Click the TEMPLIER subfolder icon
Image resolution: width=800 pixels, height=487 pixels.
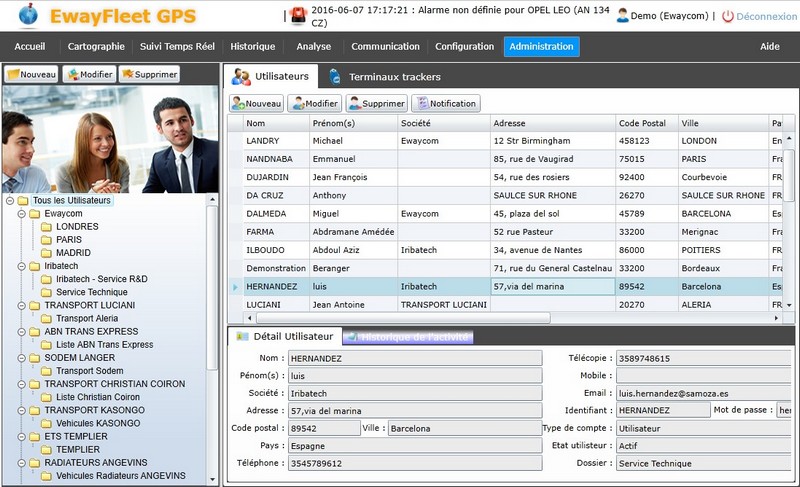[x=46, y=450]
